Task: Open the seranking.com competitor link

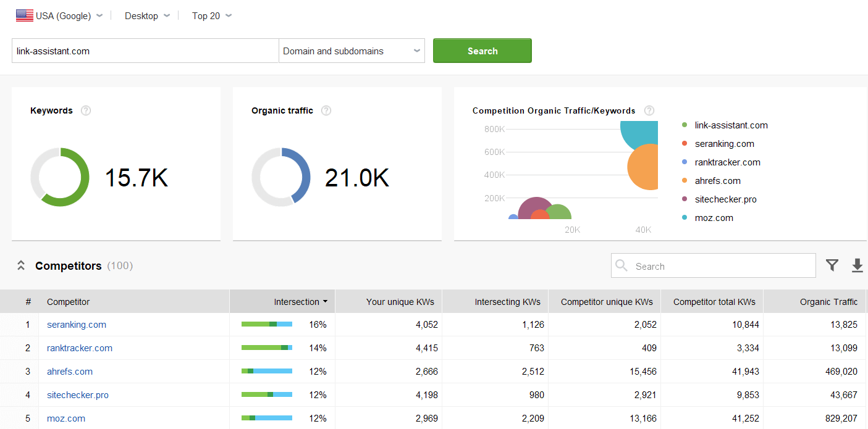Action: click(77, 325)
